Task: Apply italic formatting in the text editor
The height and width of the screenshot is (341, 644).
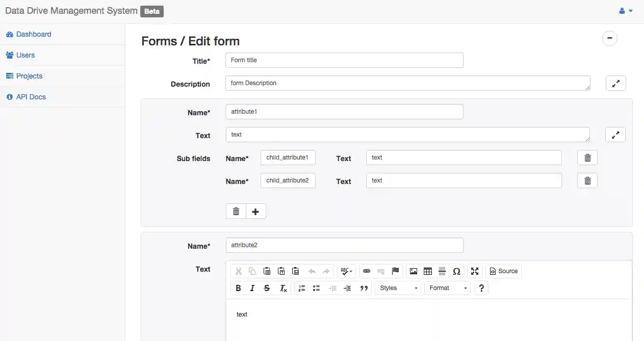Action: 252,288
